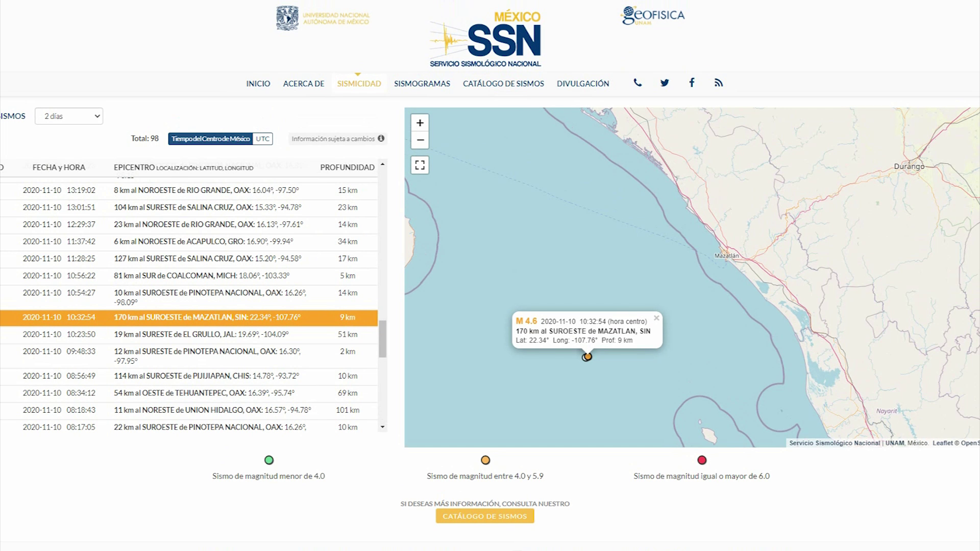980x551 pixels.
Task: Select 114 km SUROESTE de PIJIJIAPAN row
Action: click(189, 376)
